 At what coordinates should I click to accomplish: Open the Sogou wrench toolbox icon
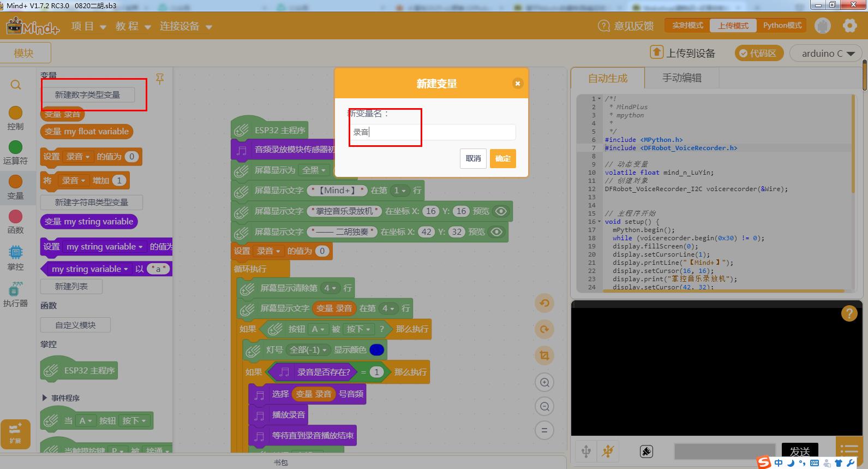click(x=851, y=463)
